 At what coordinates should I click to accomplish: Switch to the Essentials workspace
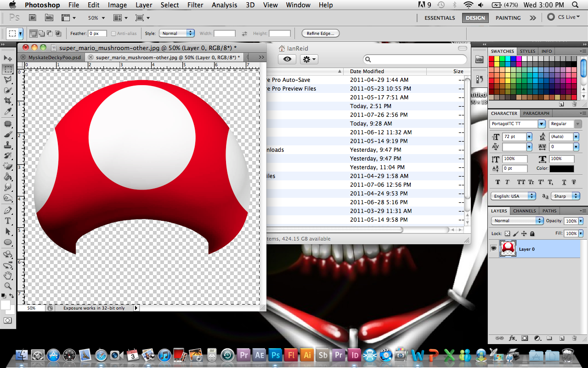click(x=440, y=18)
